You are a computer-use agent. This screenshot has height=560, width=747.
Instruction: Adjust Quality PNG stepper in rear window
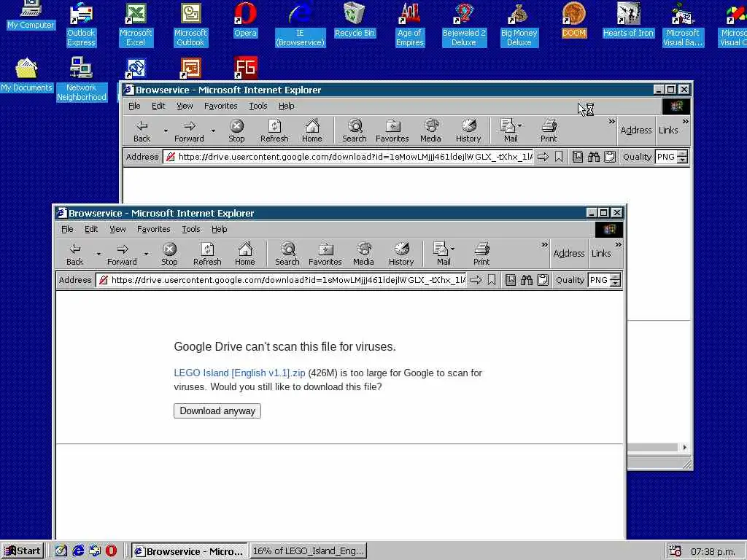tap(683, 157)
